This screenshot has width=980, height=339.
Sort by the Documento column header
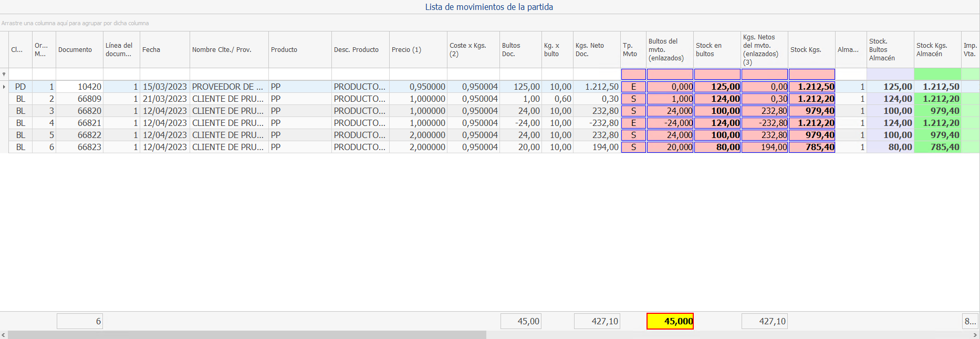[79, 50]
